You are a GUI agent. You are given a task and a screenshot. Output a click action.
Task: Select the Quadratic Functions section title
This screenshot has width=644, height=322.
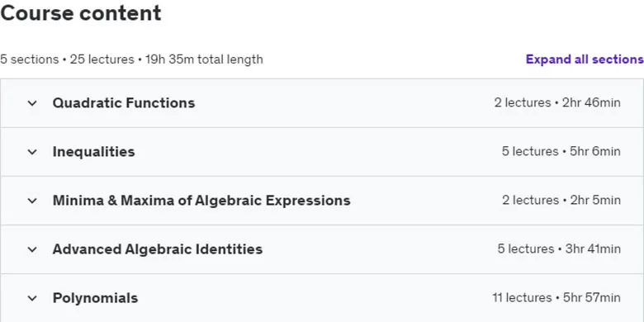(x=124, y=102)
